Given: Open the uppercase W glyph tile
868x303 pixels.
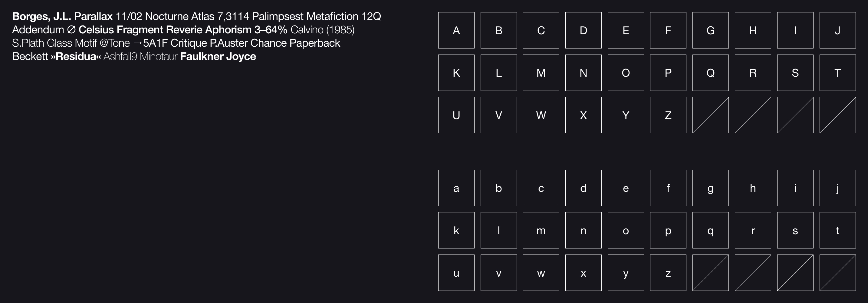Looking at the screenshot, I should coord(541,115).
